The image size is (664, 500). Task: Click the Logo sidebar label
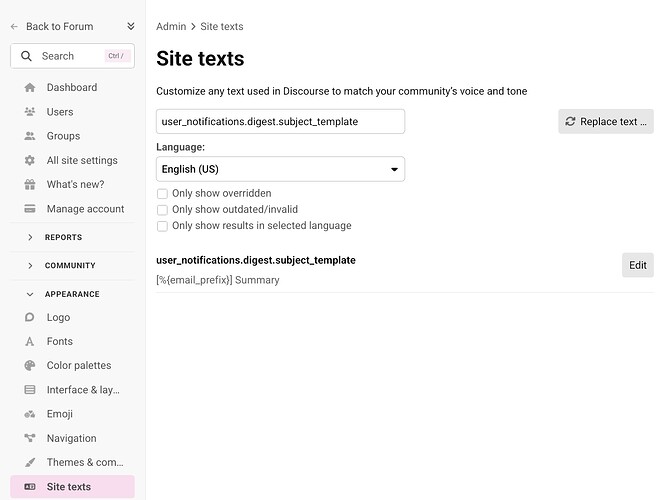(x=58, y=318)
